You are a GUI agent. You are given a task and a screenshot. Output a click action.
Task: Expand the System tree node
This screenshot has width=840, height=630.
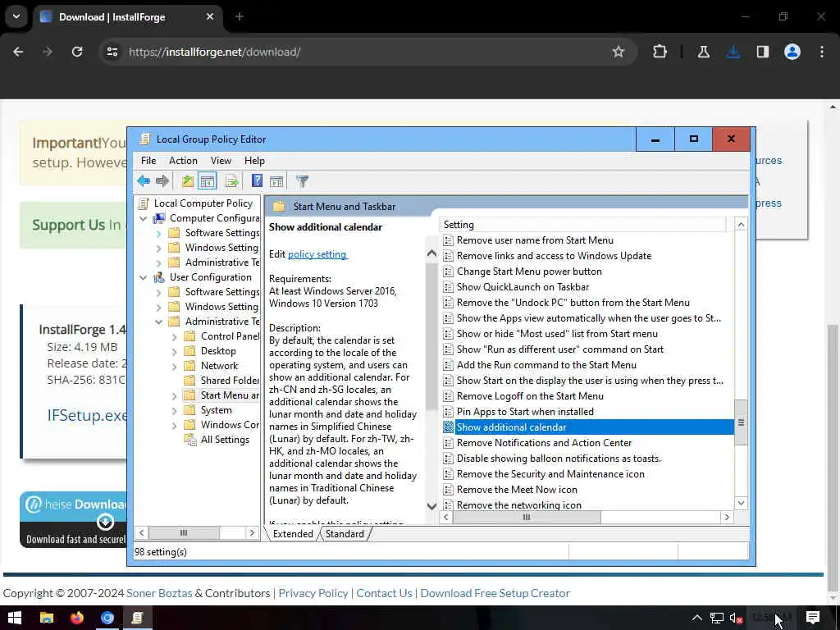tap(174, 411)
